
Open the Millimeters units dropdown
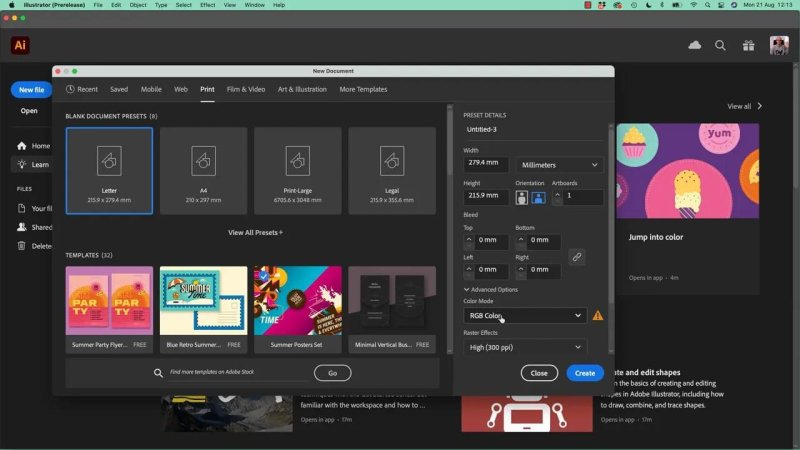click(559, 165)
